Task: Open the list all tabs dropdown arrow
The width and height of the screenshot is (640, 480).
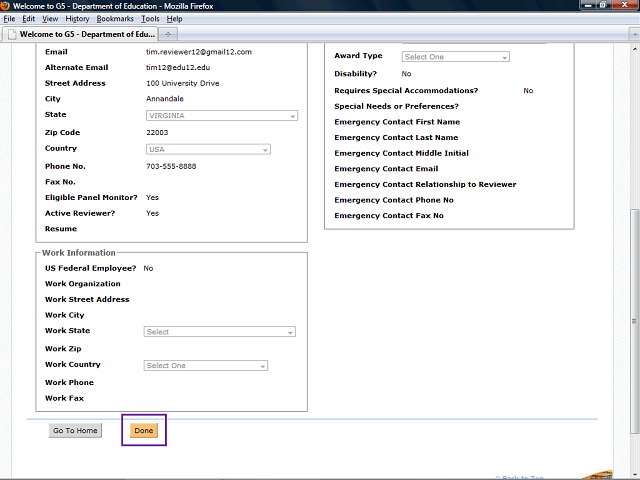Action: (x=634, y=35)
